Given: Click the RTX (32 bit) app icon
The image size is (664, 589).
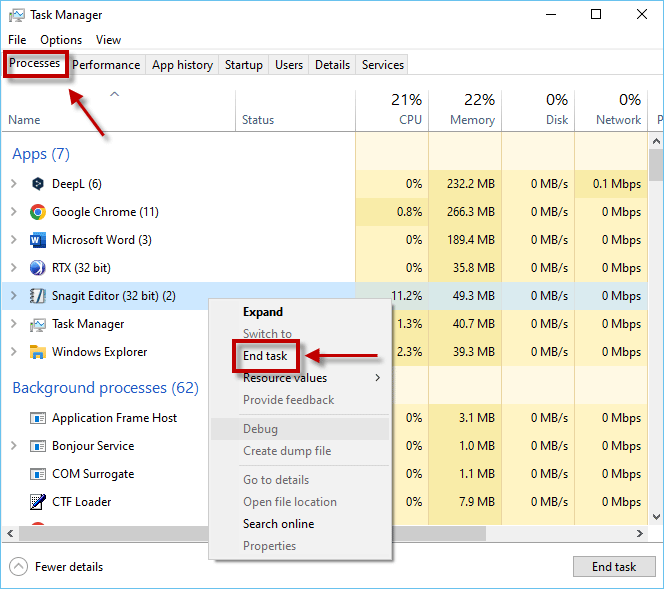Looking at the screenshot, I should click(x=38, y=268).
